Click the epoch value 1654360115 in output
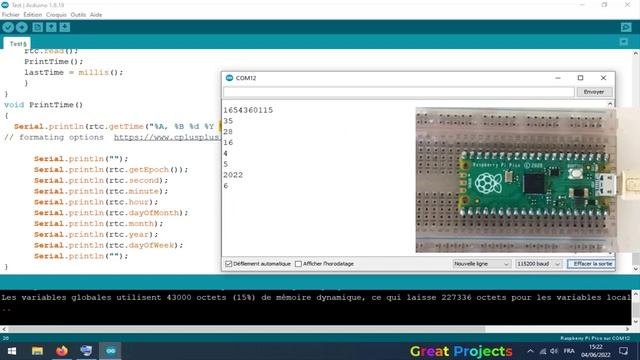 (248, 110)
